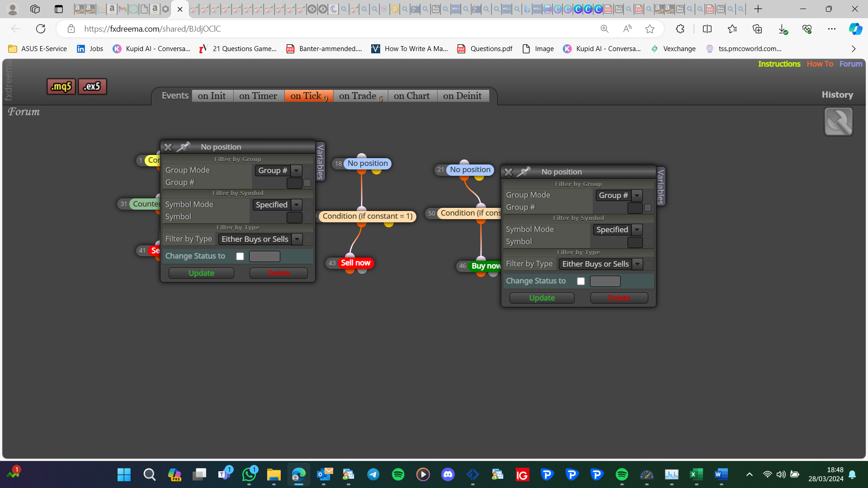
Task: Select the Condition (if constant = 1) block
Action: coord(368,216)
